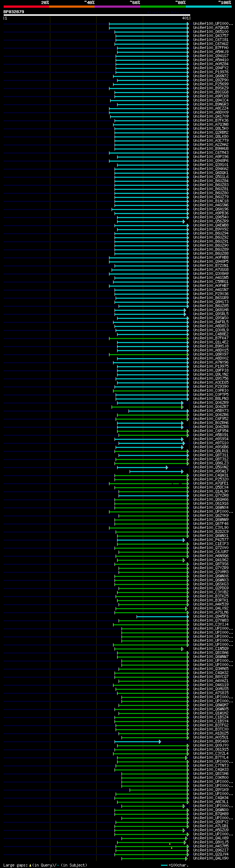Select hit label UniRef100_Q2RBM2
This screenshot has height=868, width=235.
pyautogui.click(x=211, y=133)
